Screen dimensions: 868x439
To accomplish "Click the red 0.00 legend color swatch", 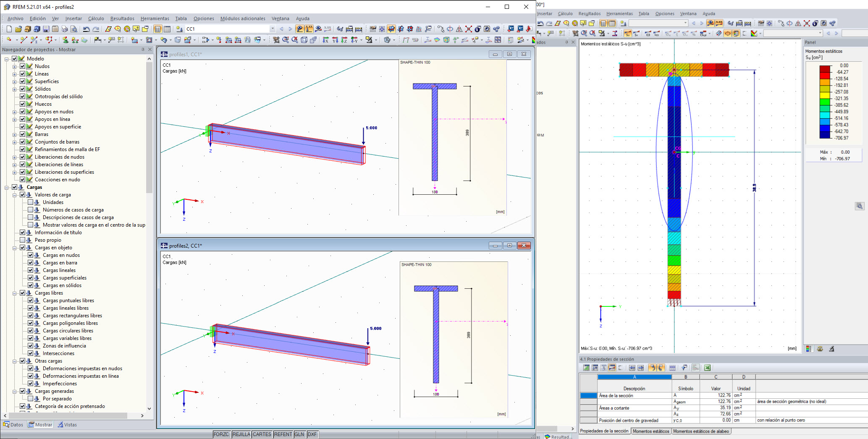I will (825, 69).
